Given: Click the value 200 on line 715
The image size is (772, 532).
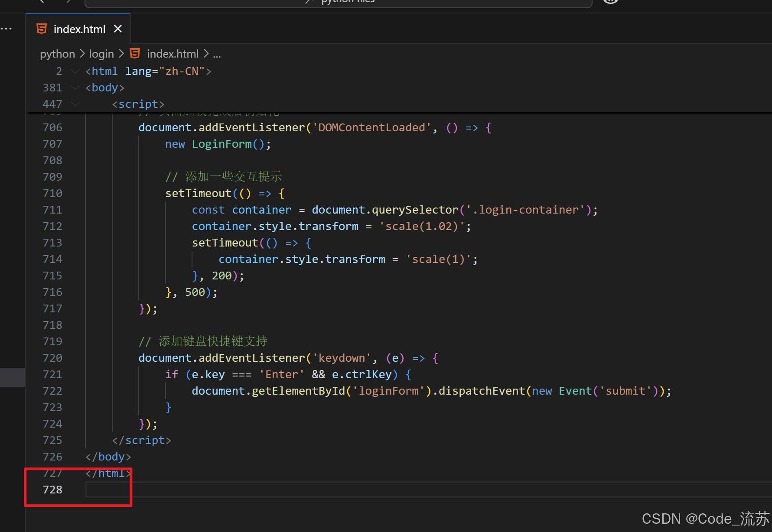Looking at the screenshot, I should coord(222,276).
